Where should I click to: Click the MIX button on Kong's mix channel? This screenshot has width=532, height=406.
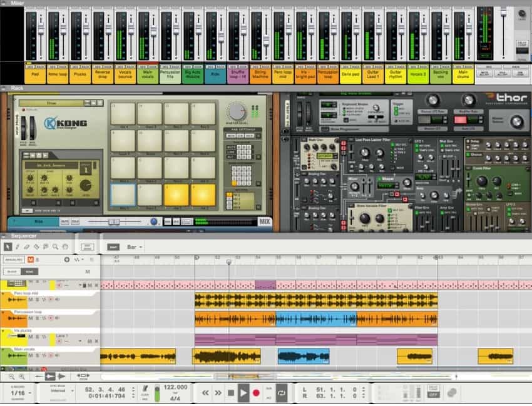coord(265,221)
